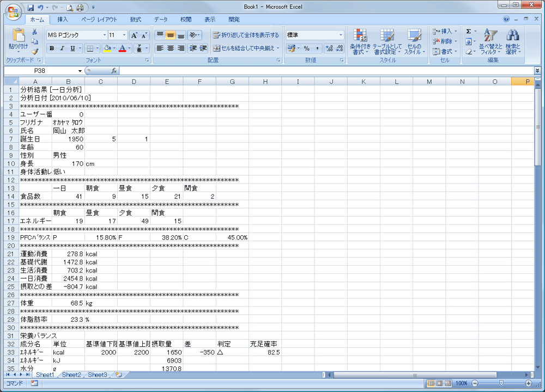Increase indent of cell contents
This screenshot has width=545, height=392.
coord(203,48)
